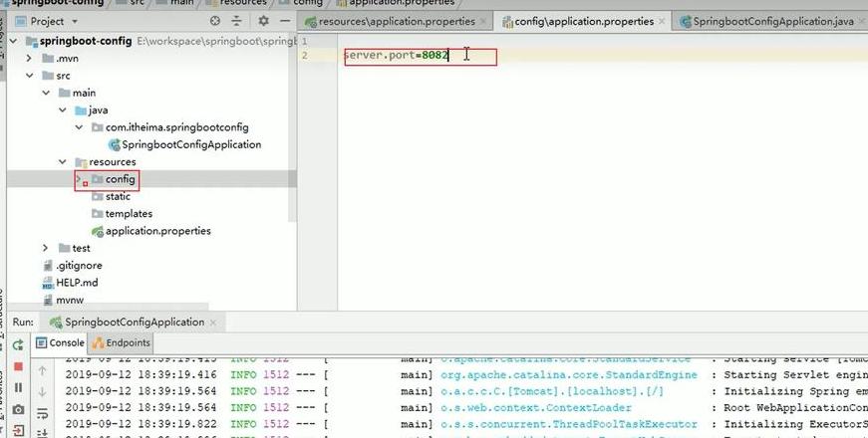Hide the Project panel with minimize icon
Image resolution: width=868 pixels, height=438 pixels.
[285, 21]
